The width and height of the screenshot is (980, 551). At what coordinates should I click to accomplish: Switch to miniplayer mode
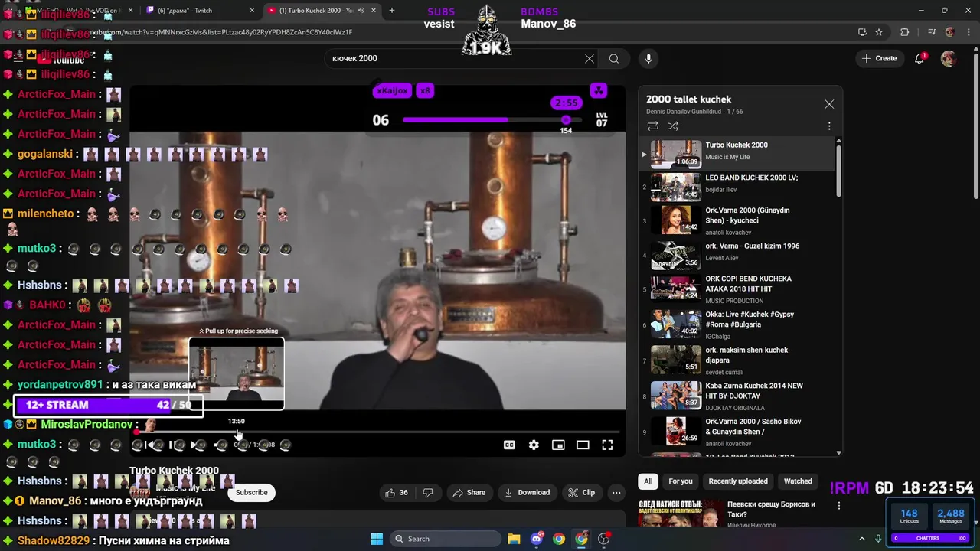[558, 445]
